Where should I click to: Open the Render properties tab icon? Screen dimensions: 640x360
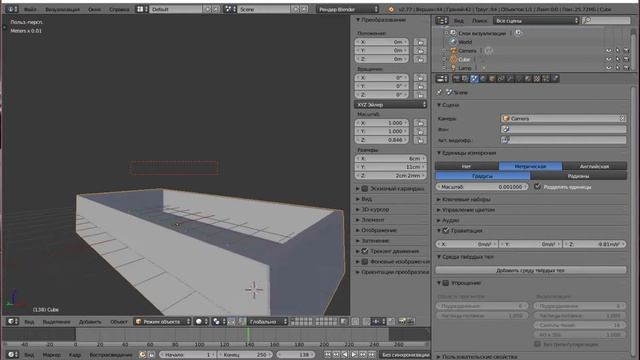click(x=456, y=78)
